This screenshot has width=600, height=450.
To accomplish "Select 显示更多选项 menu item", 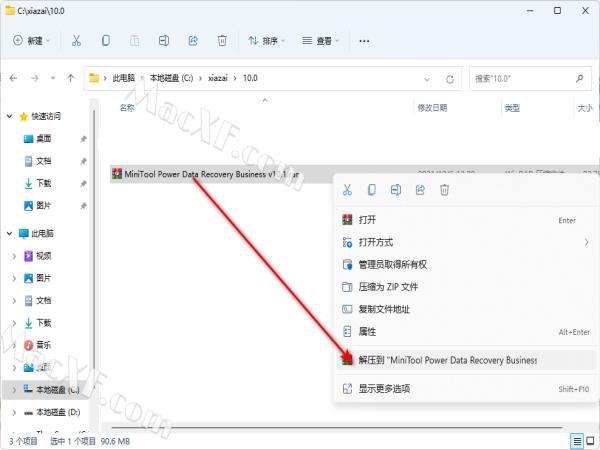I will 465,389.
